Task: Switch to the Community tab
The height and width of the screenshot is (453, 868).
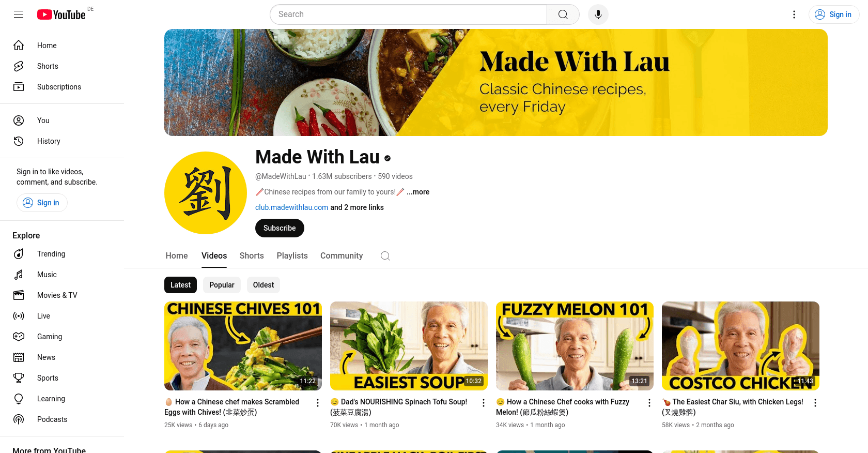Action: [342, 256]
